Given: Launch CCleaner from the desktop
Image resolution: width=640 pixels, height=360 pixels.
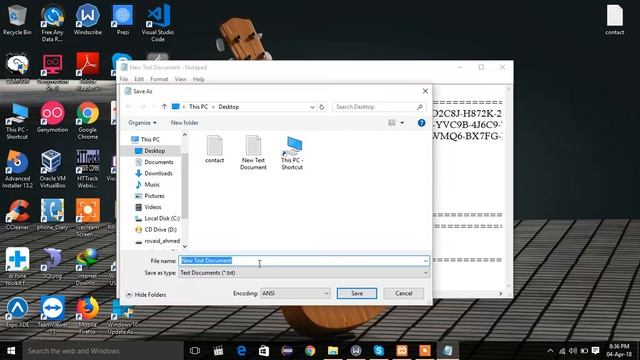Looking at the screenshot, I should 17,215.
